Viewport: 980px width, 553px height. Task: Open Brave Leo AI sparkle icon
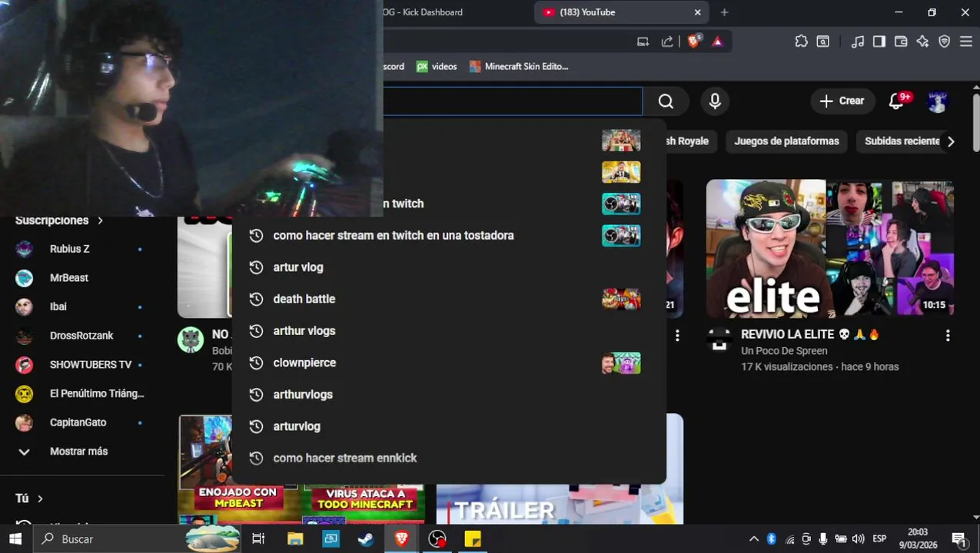pos(922,41)
